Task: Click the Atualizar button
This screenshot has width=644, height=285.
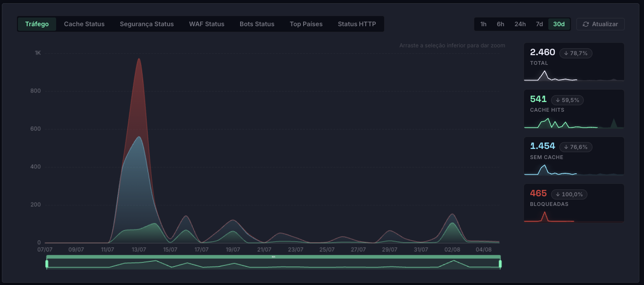Action: 600,24
